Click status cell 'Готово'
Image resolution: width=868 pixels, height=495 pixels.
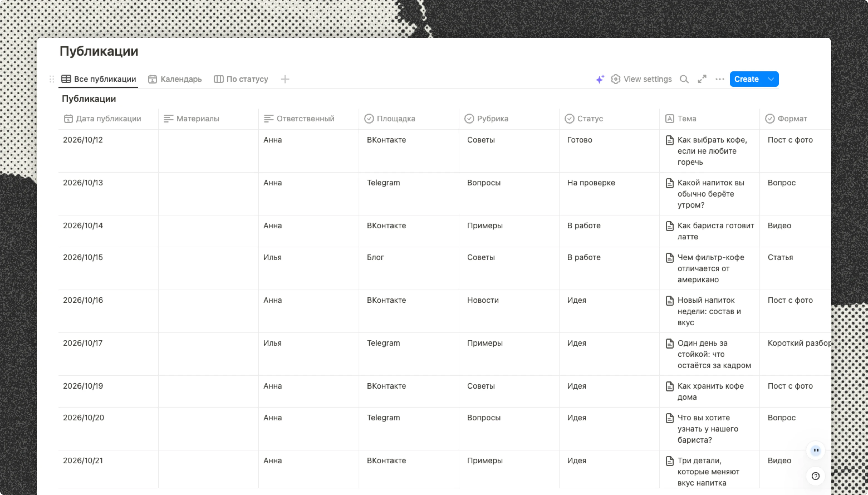point(609,151)
